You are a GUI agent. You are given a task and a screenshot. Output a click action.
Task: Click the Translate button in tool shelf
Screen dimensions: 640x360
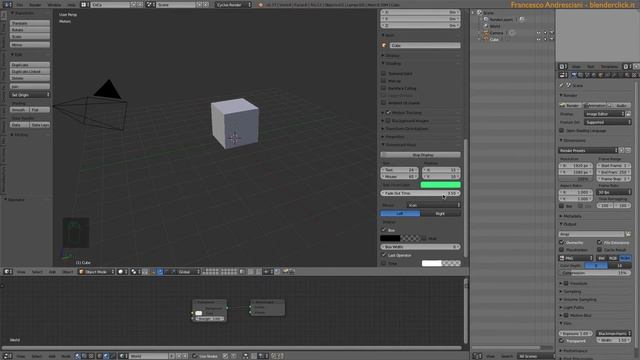tap(30, 23)
